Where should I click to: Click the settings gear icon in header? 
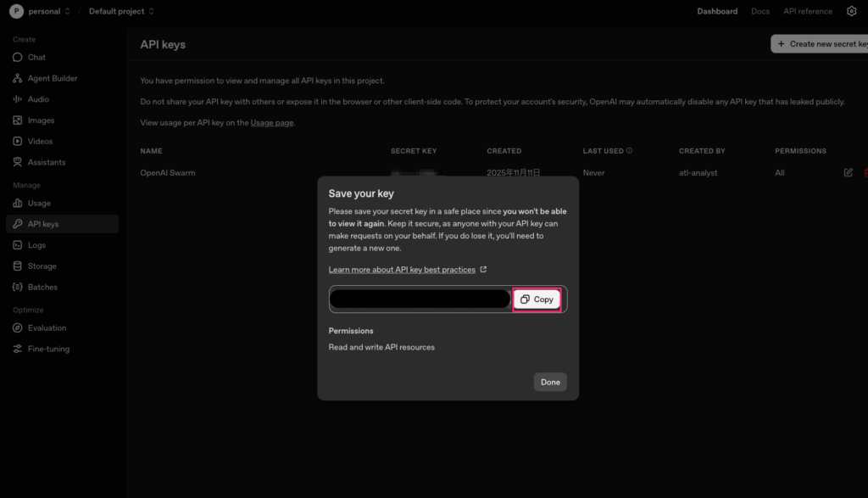[x=851, y=11]
